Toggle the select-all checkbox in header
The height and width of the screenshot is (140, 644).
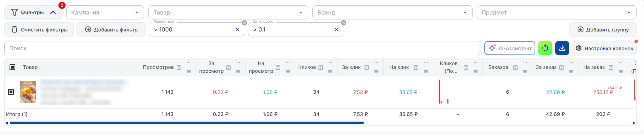tap(12, 67)
